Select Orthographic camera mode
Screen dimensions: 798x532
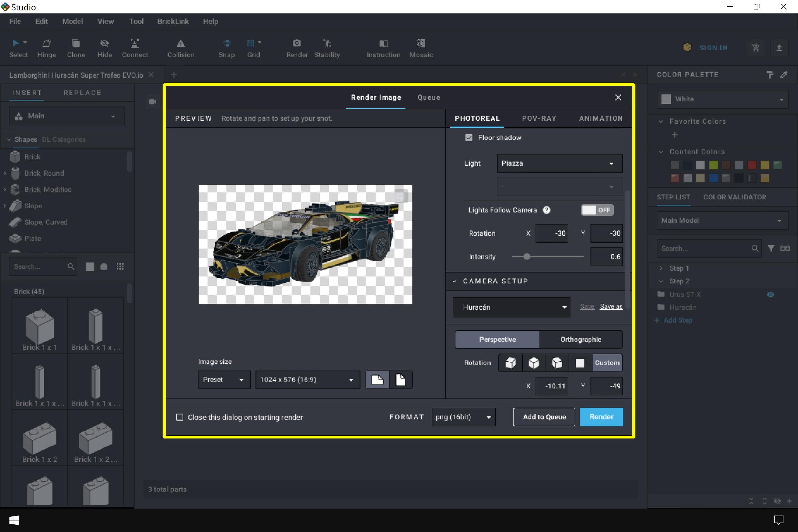(x=581, y=339)
